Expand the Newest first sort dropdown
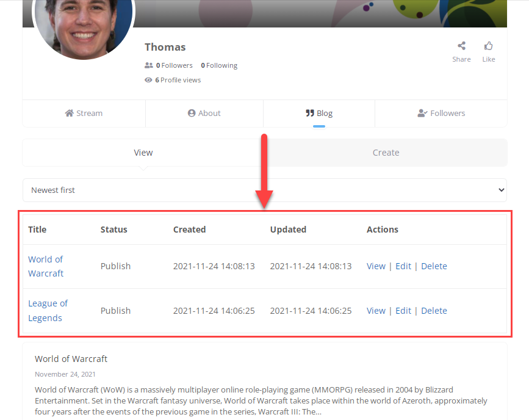Image resolution: width=529 pixels, height=420 pixels. pos(265,190)
